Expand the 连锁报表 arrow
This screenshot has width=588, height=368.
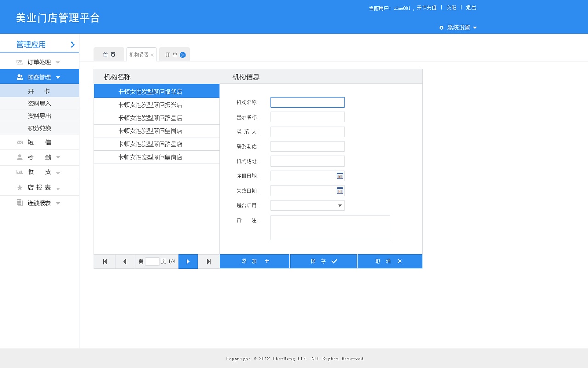[x=58, y=203]
